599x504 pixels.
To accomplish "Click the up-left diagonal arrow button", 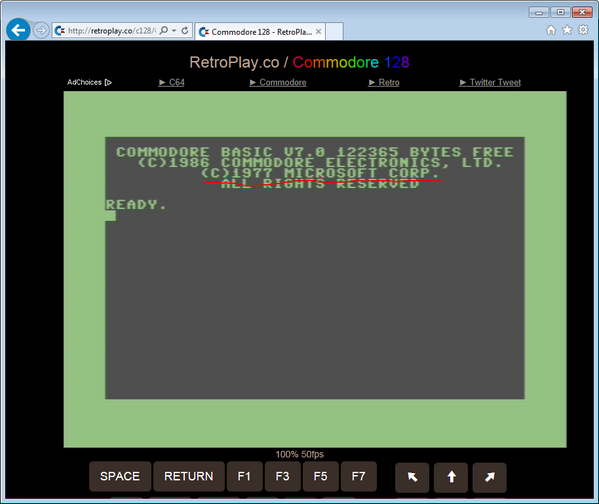I will tap(412, 477).
